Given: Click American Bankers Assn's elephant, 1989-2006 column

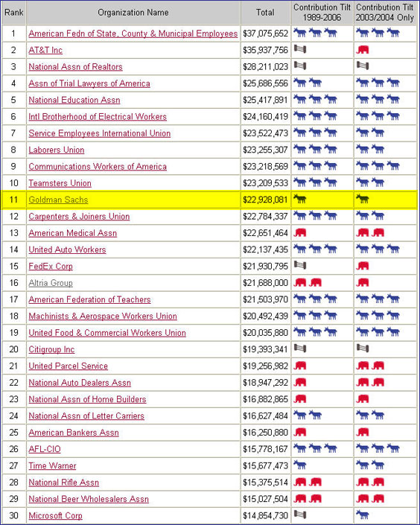Looking at the screenshot, I should coord(300,432).
